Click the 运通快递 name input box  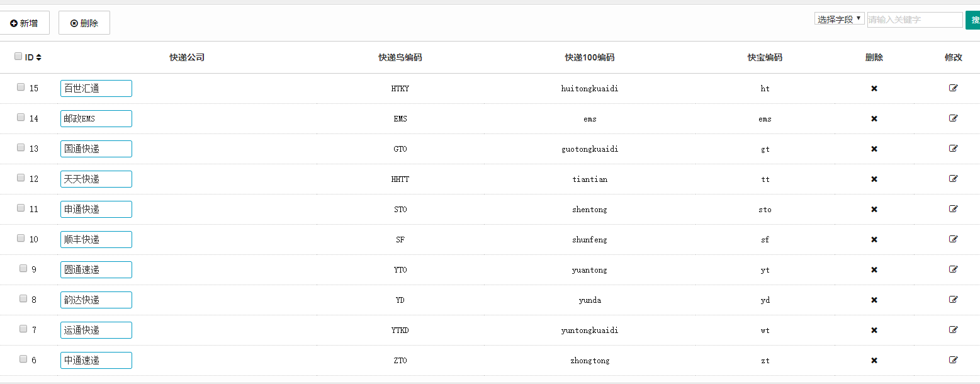tap(96, 330)
